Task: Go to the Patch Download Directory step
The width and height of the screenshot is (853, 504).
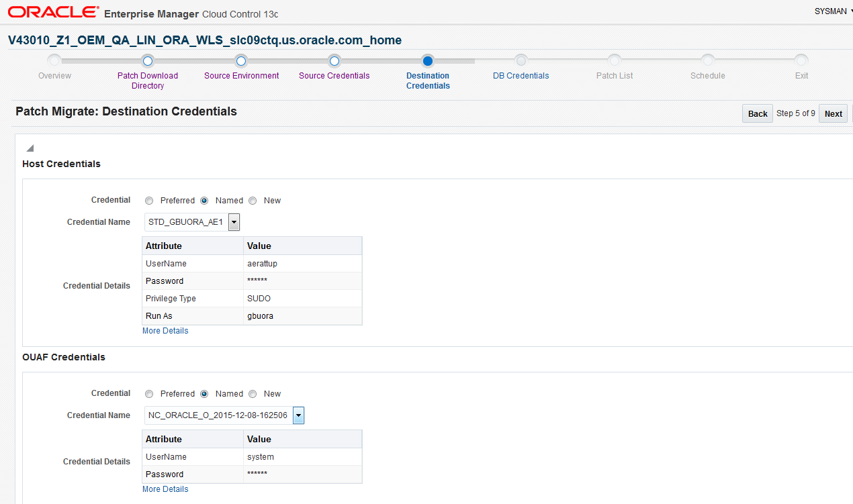Action: 148,81
